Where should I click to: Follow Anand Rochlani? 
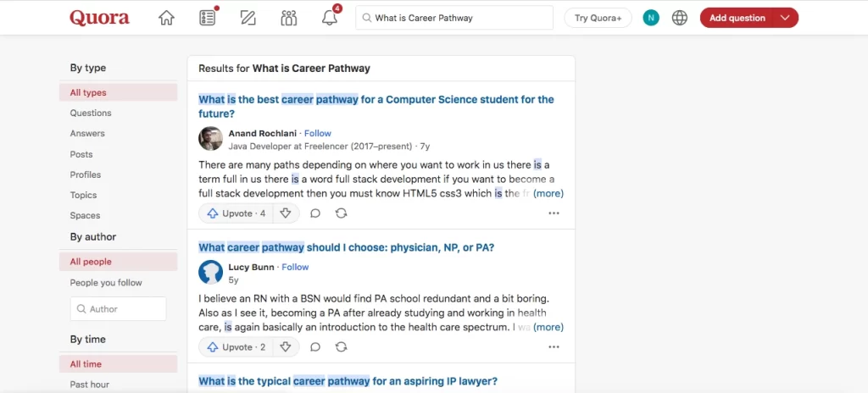click(318, 133)
